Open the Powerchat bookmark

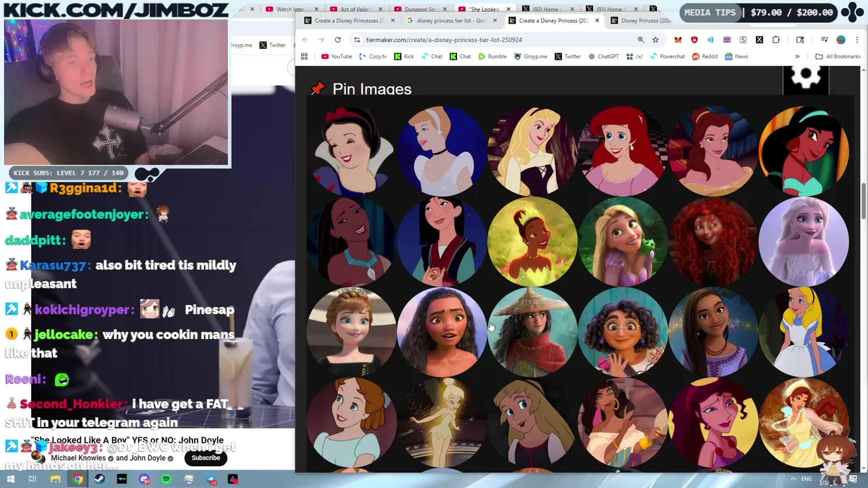pos(667,56)
